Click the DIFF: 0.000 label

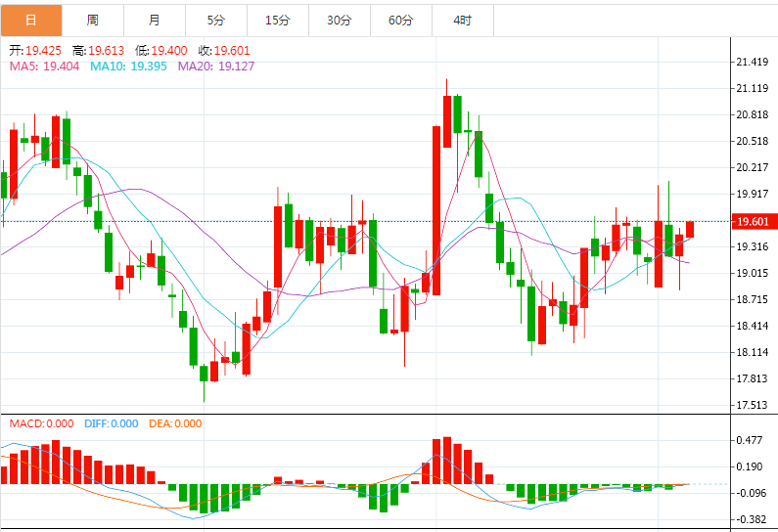(x=112, y=423)
